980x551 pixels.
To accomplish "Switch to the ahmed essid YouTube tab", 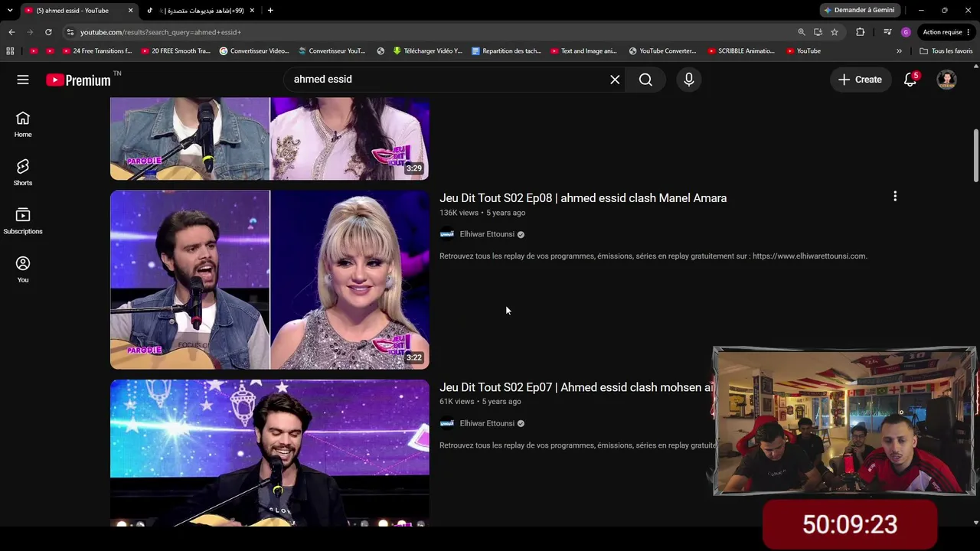I will coord(79,11).
